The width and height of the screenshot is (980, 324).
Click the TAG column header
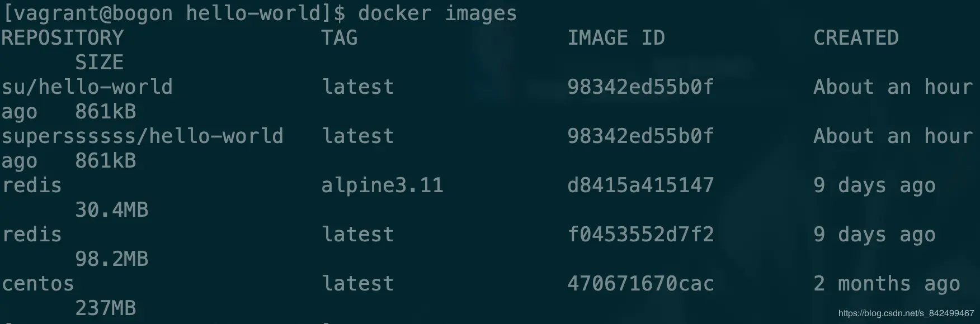pos(339,37)
